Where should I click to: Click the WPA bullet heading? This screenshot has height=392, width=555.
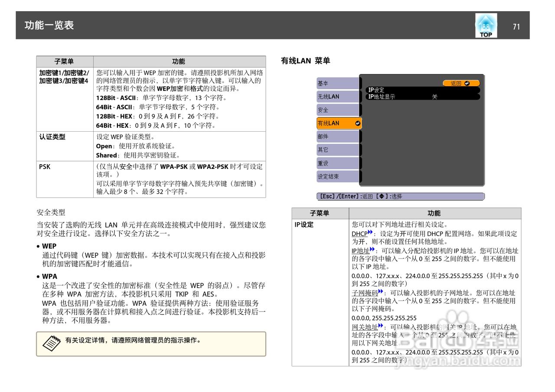[49, 276]
